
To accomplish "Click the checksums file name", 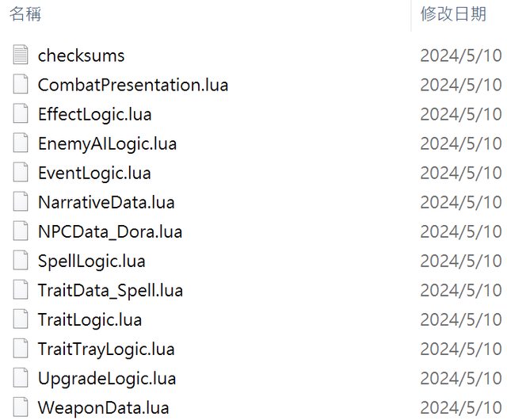I will [x=81, y=55].
